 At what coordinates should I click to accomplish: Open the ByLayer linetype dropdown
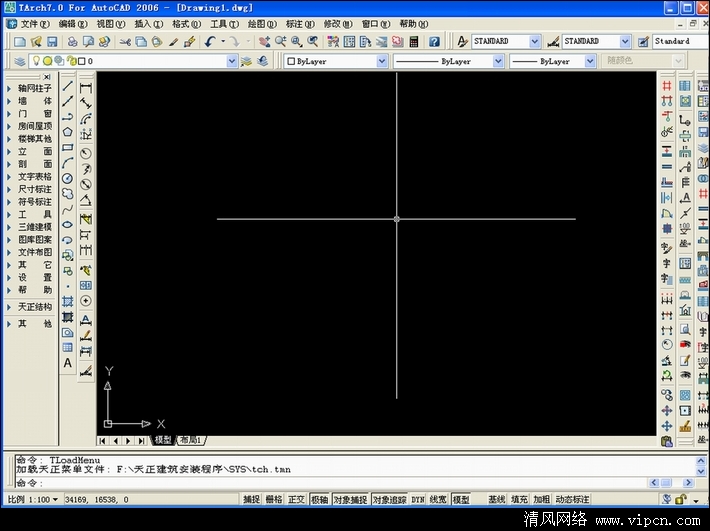pos(498,61)
